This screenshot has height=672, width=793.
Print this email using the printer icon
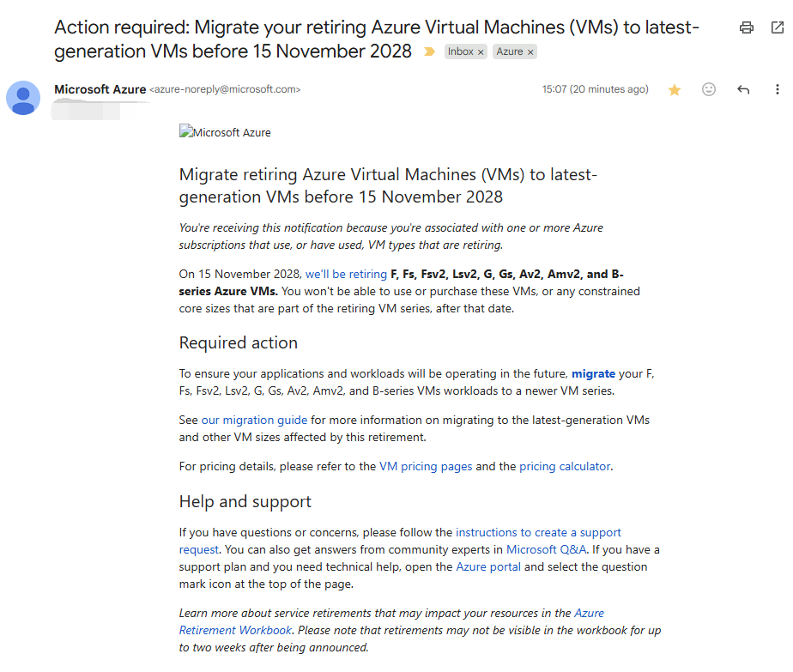747,27
